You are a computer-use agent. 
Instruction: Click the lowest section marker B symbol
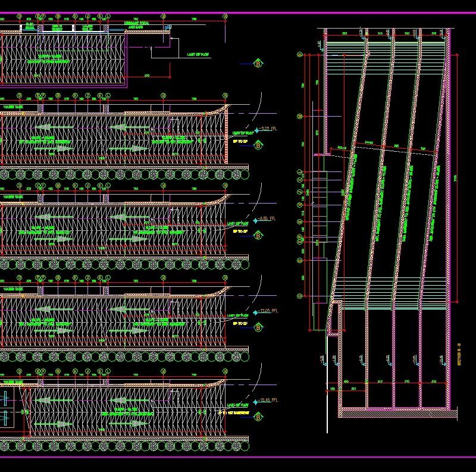coord(258,418)
